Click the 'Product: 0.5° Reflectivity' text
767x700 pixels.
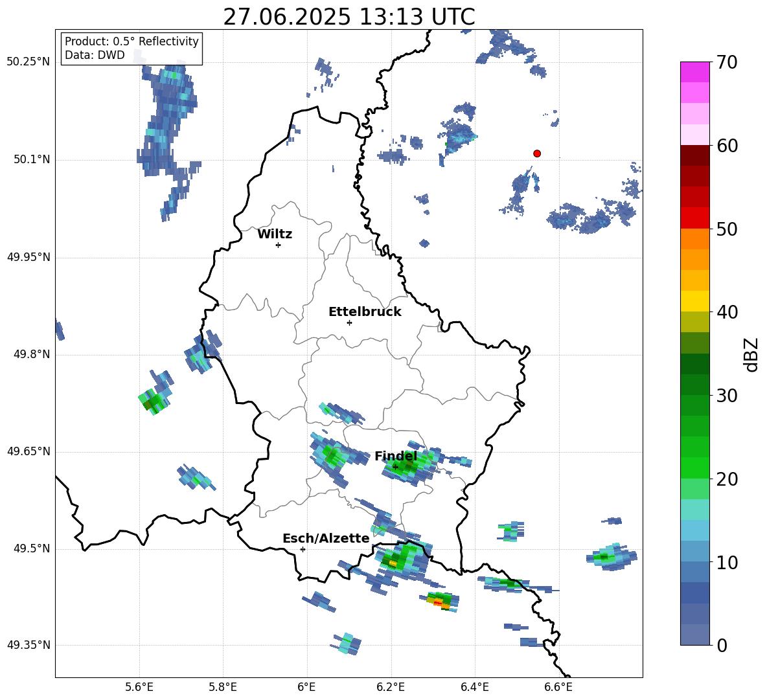pyautogui.click(x=132, y=41)
